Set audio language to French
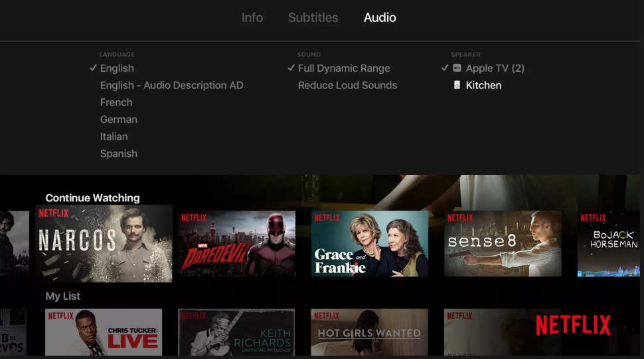Image resolution: width=644 pixels, height=359 pixels. point(116,102)
